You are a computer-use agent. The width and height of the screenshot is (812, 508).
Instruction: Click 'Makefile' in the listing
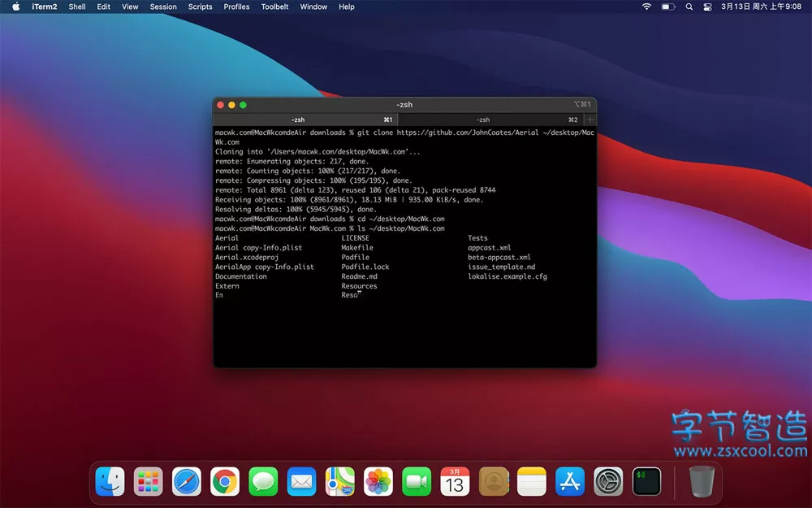pos(357,248)
